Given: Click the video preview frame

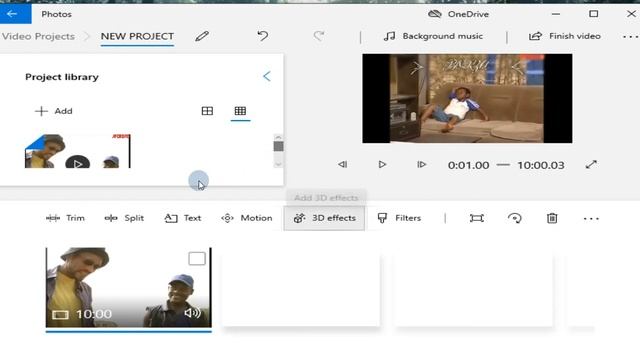Looking at the screenshot, I should pos(467,98).
